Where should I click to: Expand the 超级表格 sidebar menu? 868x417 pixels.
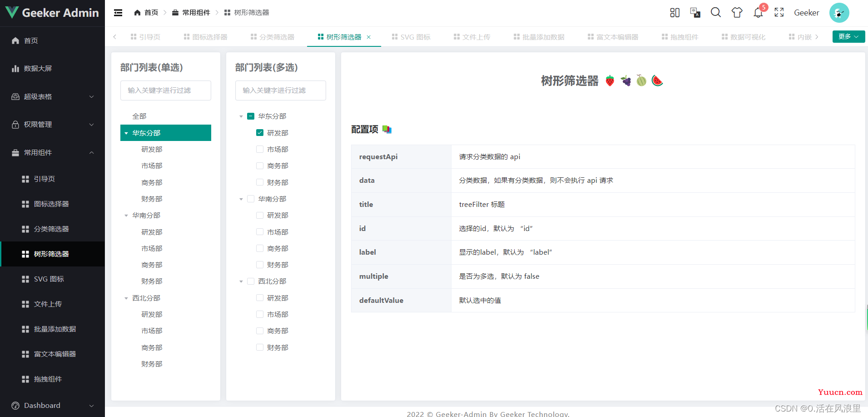click(52, 96)
